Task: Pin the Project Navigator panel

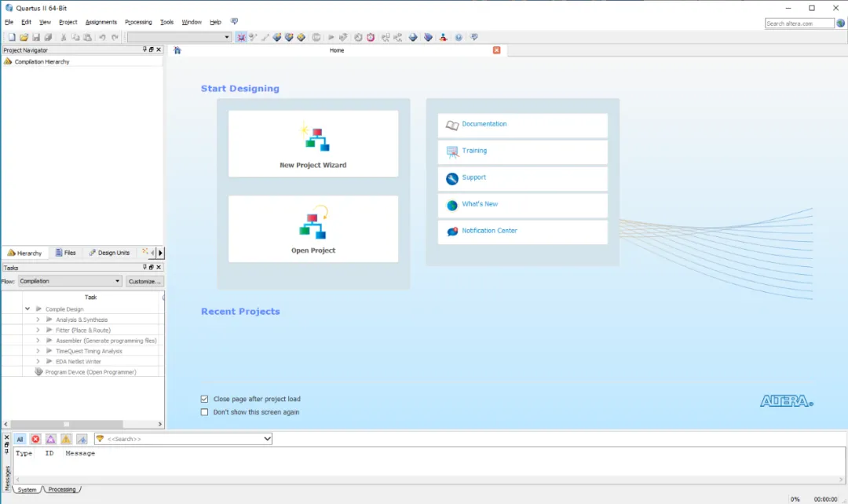Action: pos(144,49)
